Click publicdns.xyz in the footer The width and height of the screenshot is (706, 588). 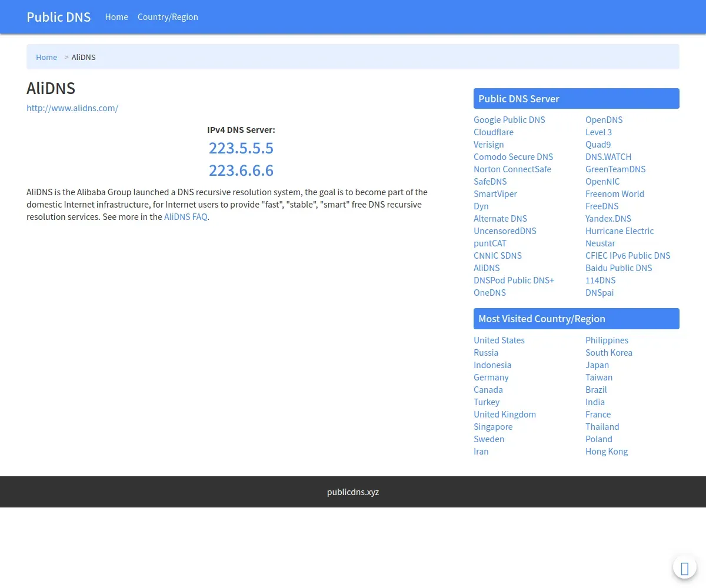353,492
